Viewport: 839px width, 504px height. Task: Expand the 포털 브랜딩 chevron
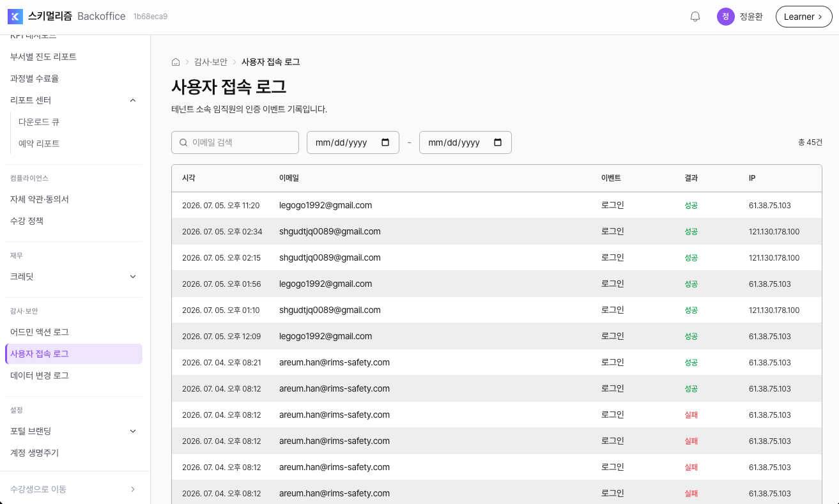(x=133, y=431)
